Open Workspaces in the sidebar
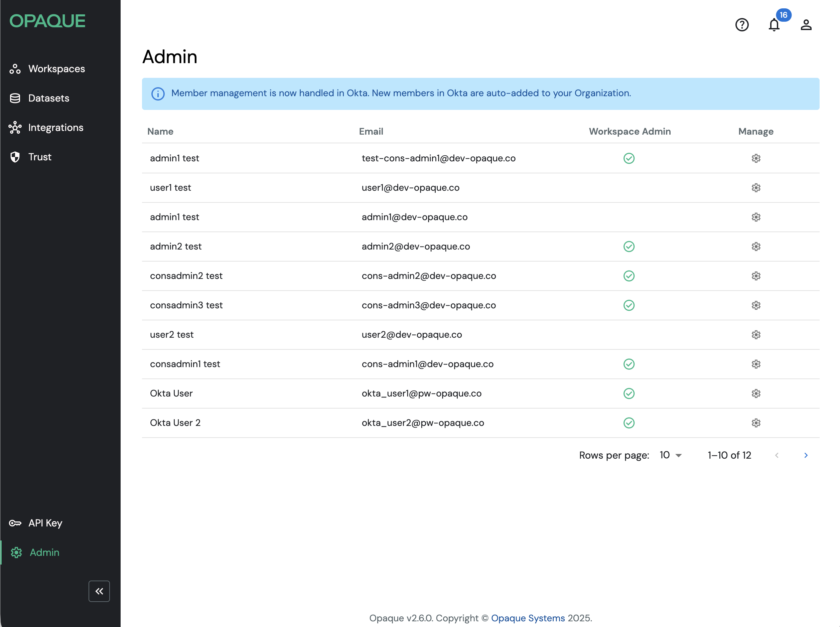Image resolution: width=840 pixels, height=627 pixels. pyautogui.click(x=56, y=69)
